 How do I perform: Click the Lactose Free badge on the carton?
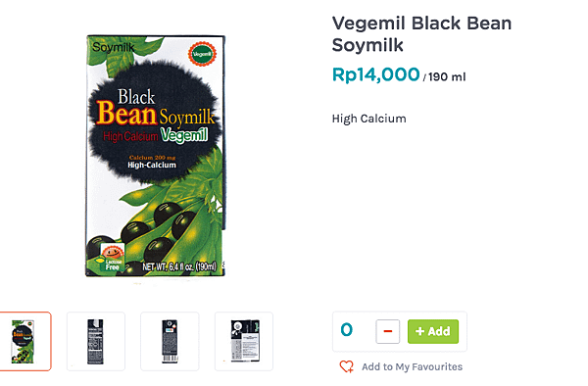(110, 258)
